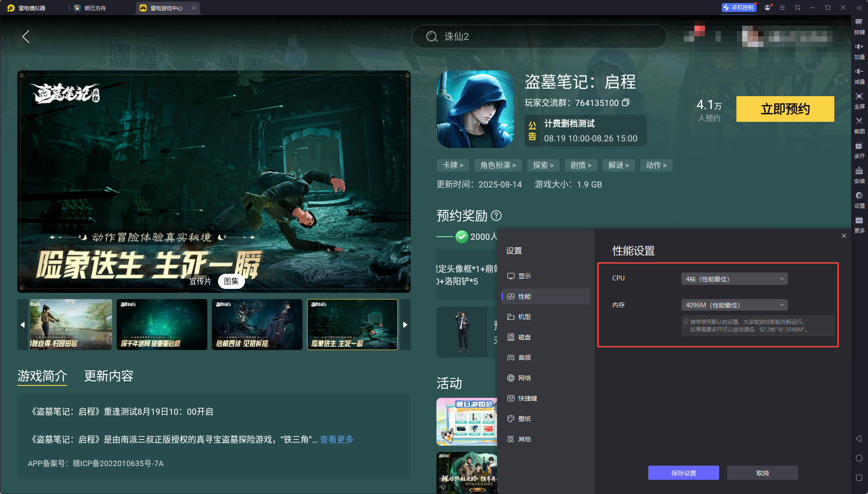This screenshot has height=494, width=868.
Task: Select the 游戏简介 tab
Action: coord(42,376)
